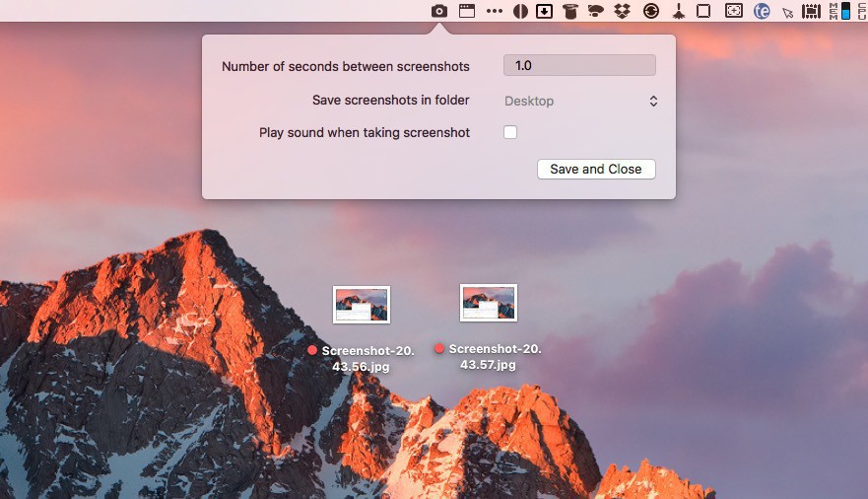Open the Dropbox menu bar icon

coord(623,11)
